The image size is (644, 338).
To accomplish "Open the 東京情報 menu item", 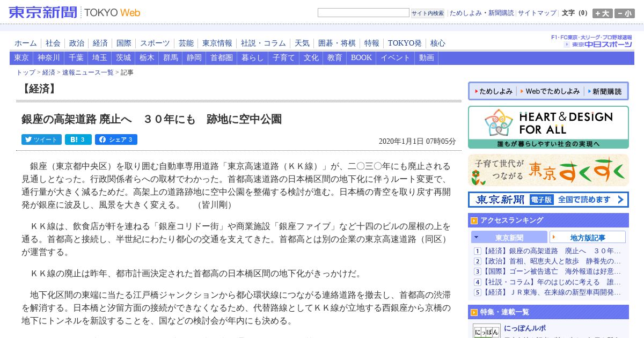I will click(x=217, y=43).
